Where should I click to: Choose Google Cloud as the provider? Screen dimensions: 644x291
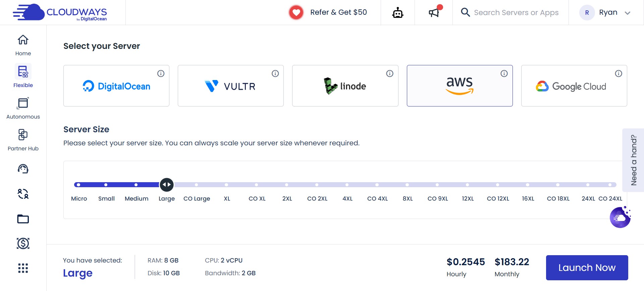tap(574, 86)
